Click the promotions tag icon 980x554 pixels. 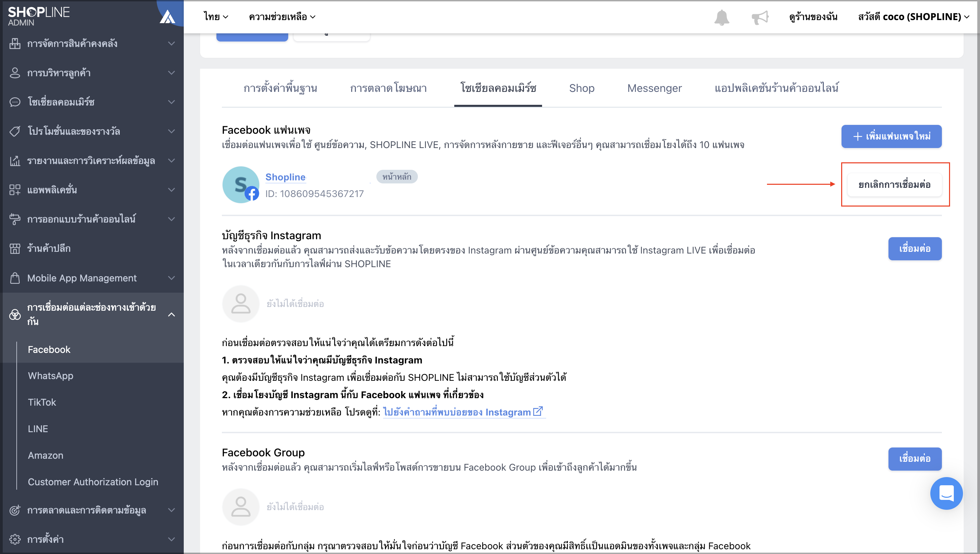(15, 131)
